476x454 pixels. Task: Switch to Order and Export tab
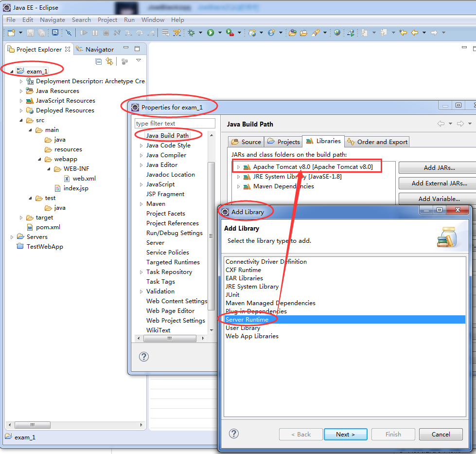[377, 142]
